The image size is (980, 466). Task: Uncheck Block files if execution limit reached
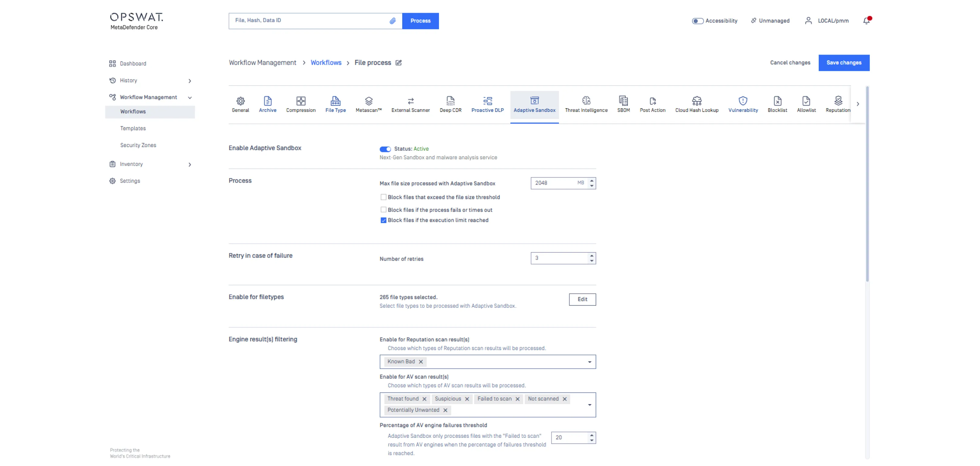point(383,221)
